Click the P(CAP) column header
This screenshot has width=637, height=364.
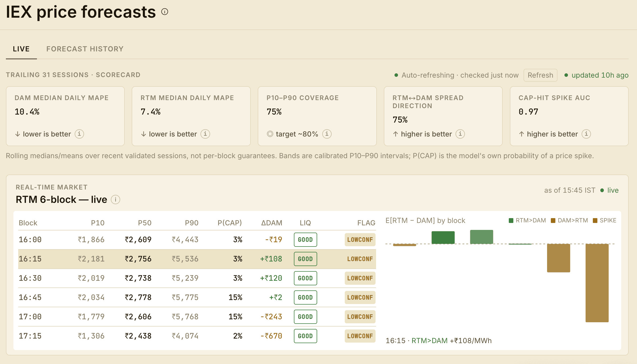[230, 223]
